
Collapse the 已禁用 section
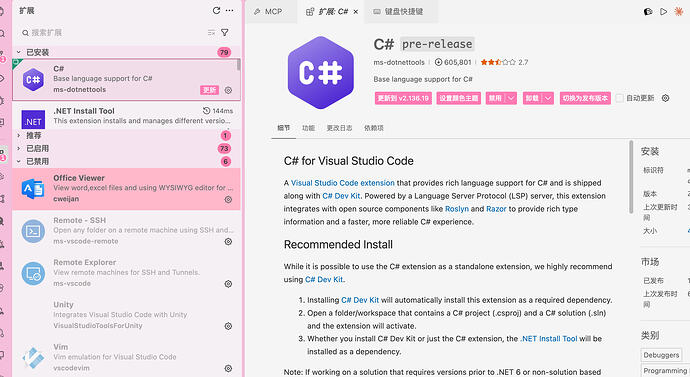(18, 161)
